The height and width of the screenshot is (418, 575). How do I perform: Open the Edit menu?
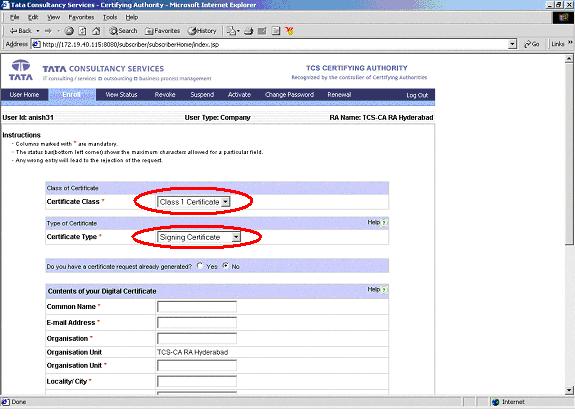click(33, 17)
